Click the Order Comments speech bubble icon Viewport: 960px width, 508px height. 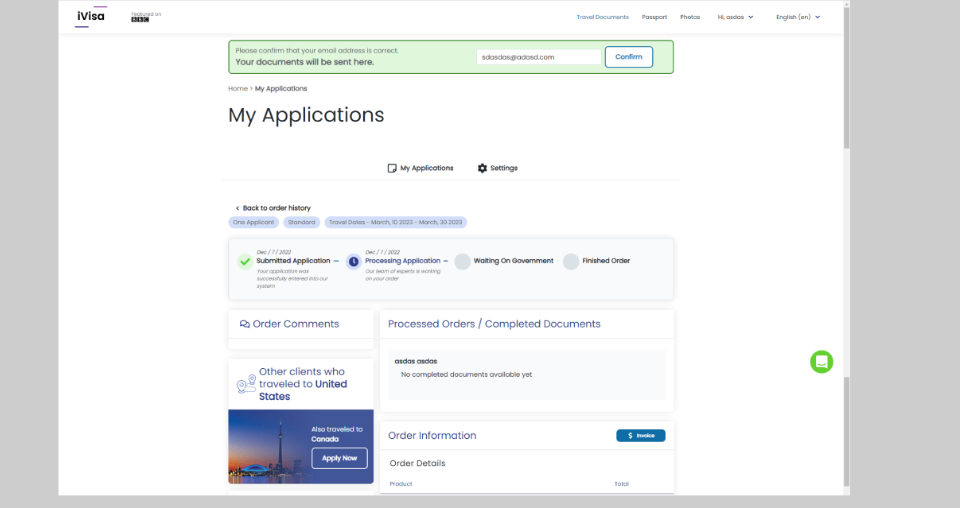tap(244, 324)
